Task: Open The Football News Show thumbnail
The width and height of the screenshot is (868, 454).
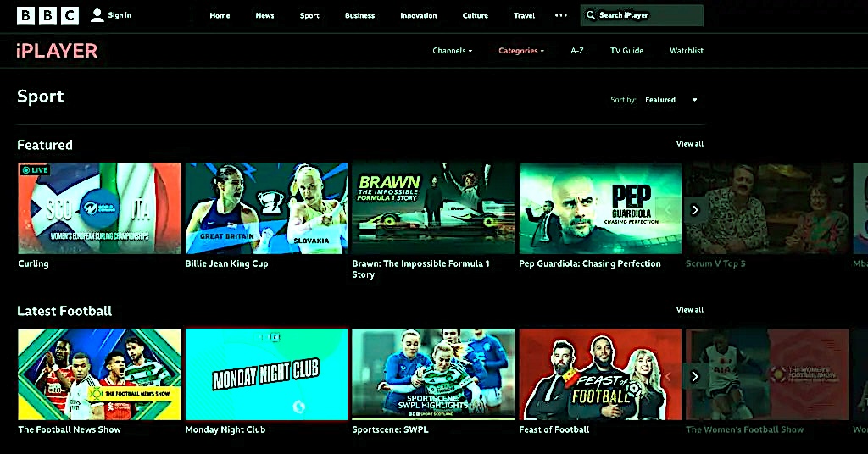Action: click(x=100, y=374)
